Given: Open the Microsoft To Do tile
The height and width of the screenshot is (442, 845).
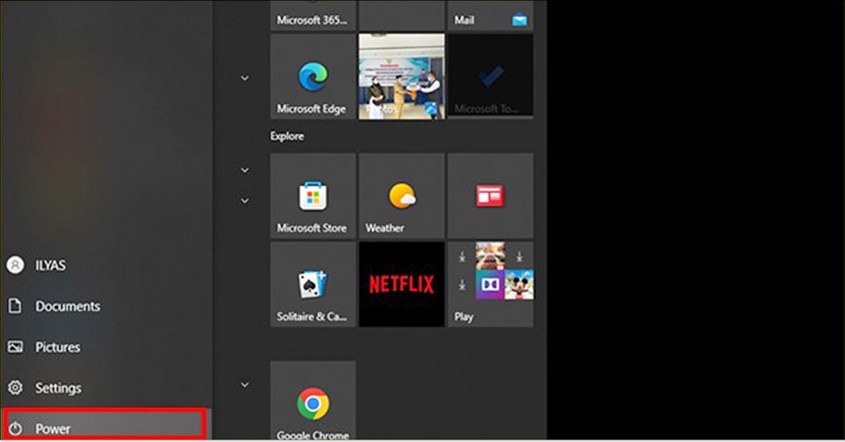Looking at the screenshot, I should [490, 76].
